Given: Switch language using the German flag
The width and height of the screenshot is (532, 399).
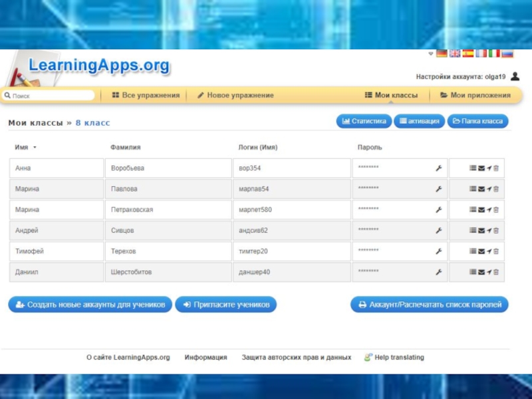Looking at the screenshot, I should point(442,54).
